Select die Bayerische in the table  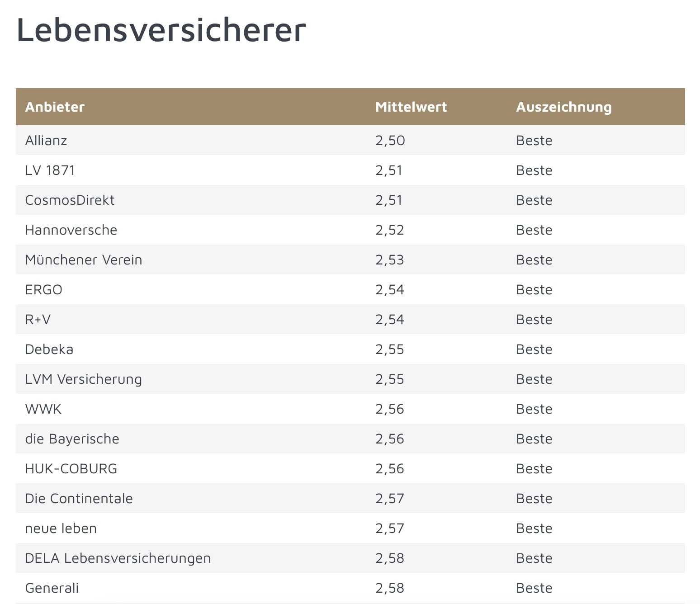[x=72, y=439]
